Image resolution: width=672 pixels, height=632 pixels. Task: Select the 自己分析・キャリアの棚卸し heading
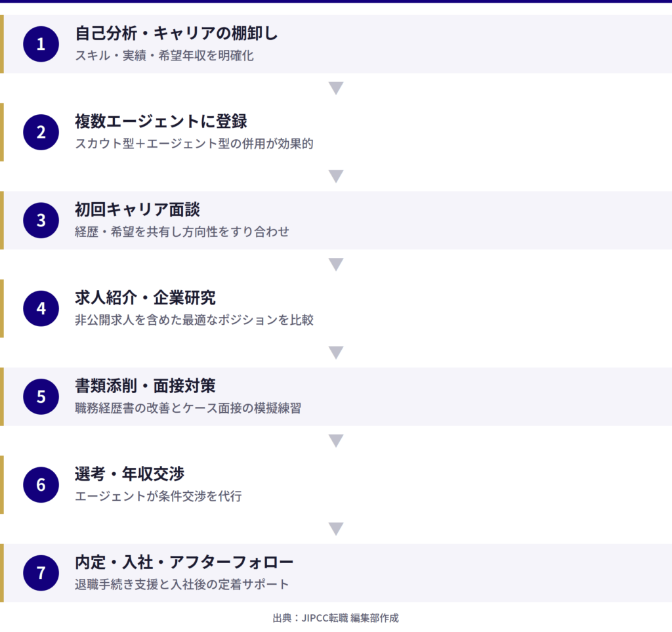click(177, 33)
